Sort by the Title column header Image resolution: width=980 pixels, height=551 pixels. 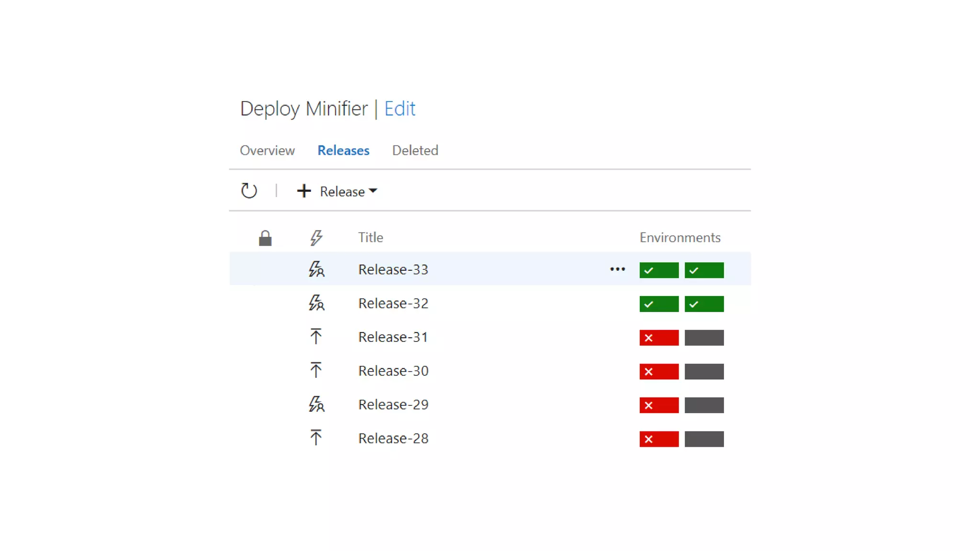pyautogui.click(x=370, y=238)
